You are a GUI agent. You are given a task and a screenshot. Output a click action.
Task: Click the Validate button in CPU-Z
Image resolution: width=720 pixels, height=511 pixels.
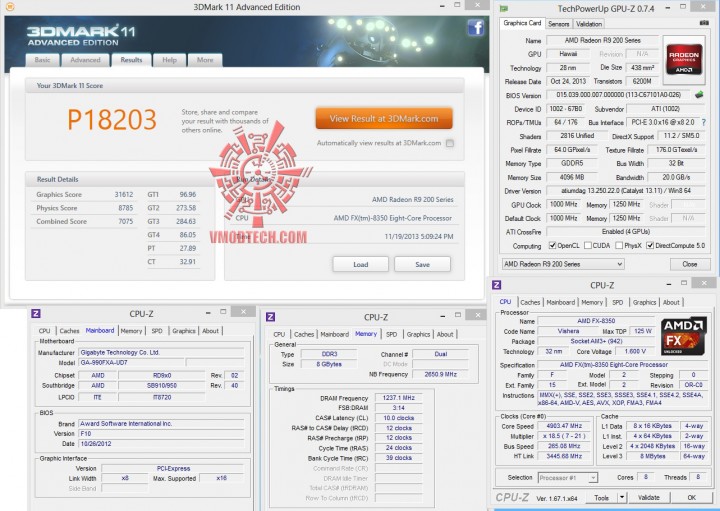coord(648,497)
